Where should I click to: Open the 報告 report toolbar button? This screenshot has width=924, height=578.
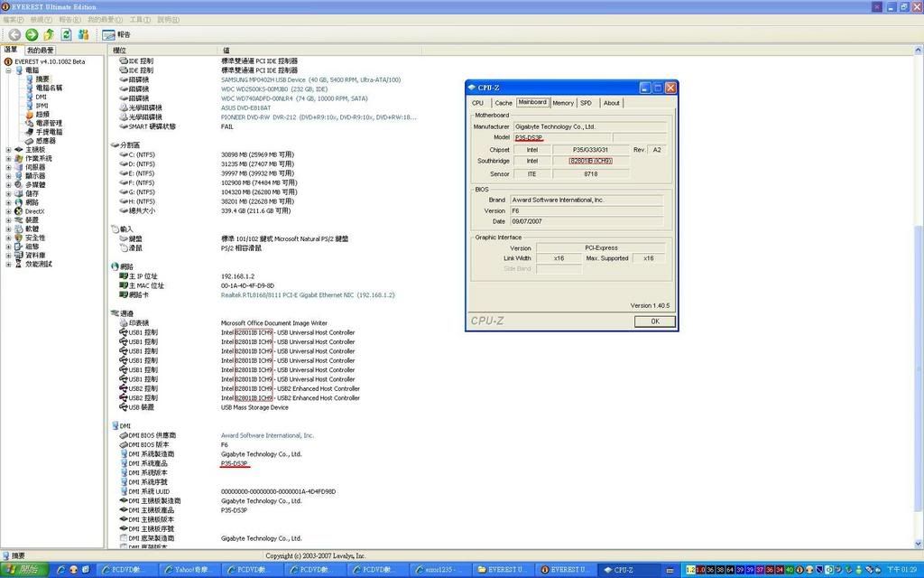tap(116, 35)
